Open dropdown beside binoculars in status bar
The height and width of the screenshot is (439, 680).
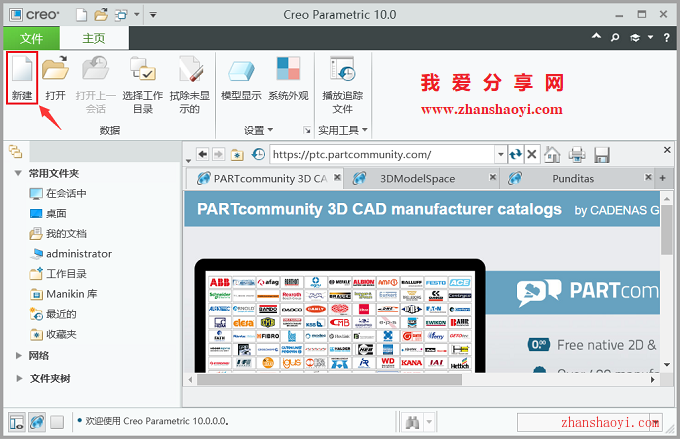[x=429, y=422]
